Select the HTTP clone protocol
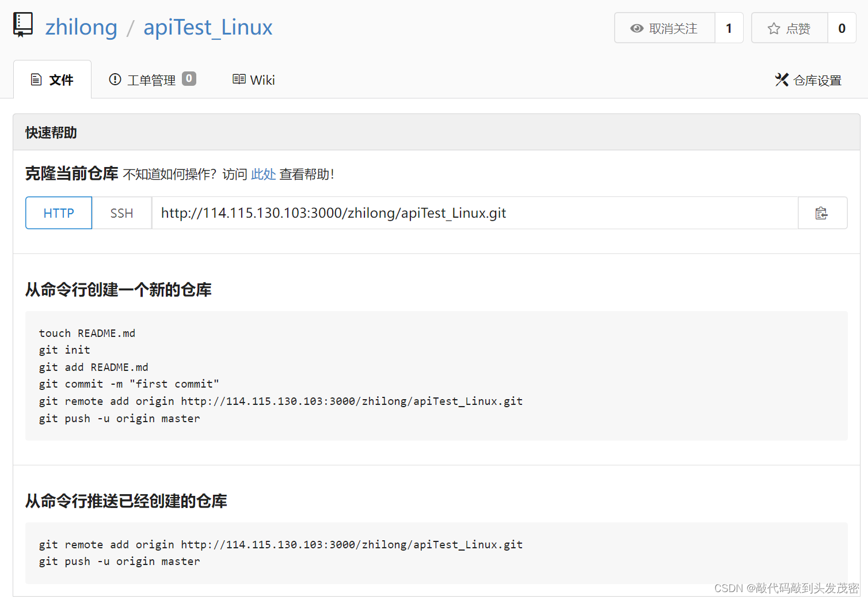Screen dimensions: 868x599 (x=59, y=213)
